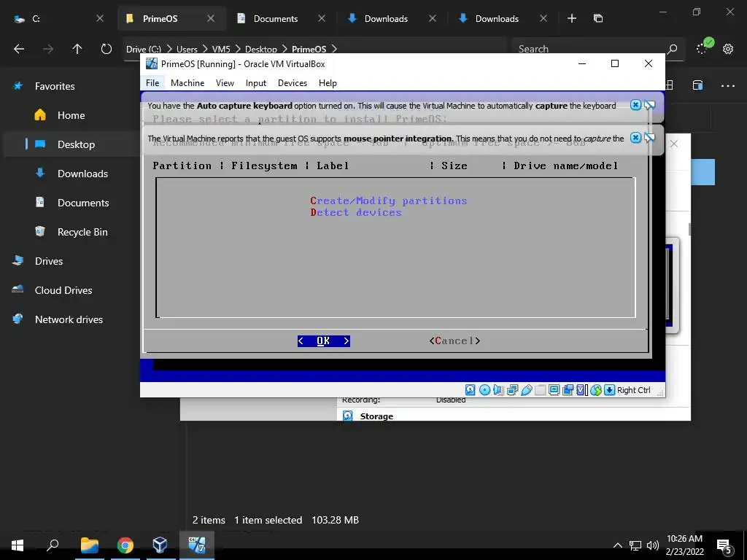This screenshot has width=747, height=560.
Task: Click the hard disk activity icon in VirtualBox status bar
Action: (x=471, y=390)
